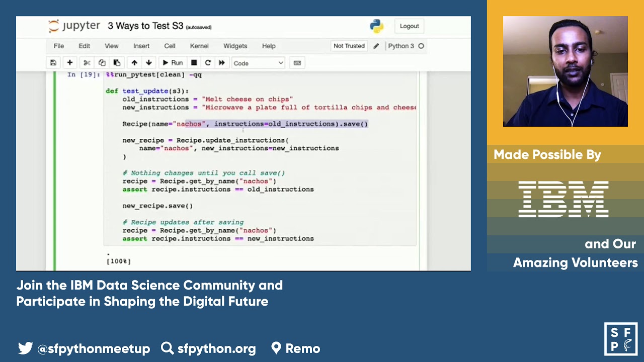Image resolution: width=644 pixels, height=362 pixels.
Task: Click the notebook title 3 Ways to Test S3
Action: tap(145, 26)
